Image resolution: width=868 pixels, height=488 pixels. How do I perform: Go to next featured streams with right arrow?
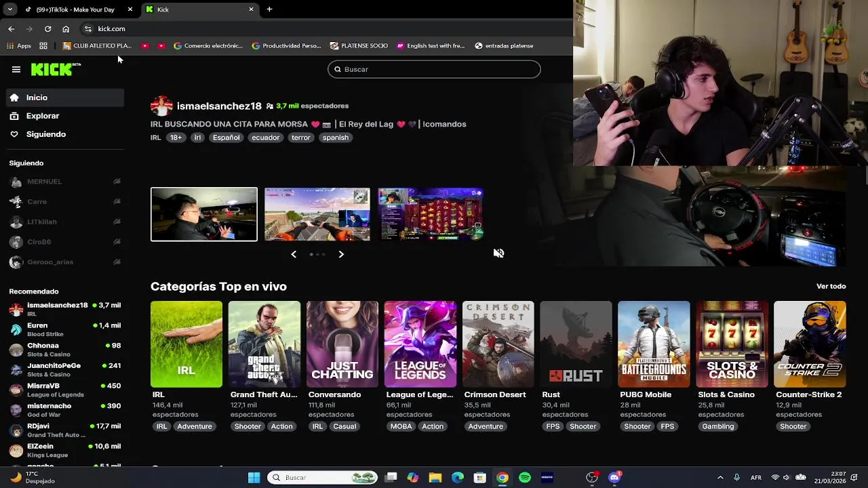coord(341,254)
